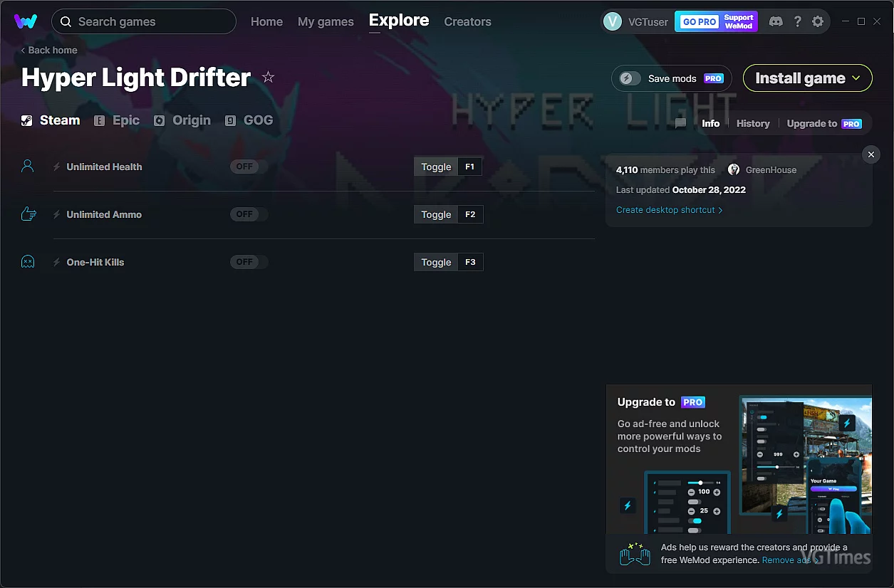This screenshot has height=588, width=894.
Task: Click the Upgrade to PRO ad image
Action: (x=739, y=459)
